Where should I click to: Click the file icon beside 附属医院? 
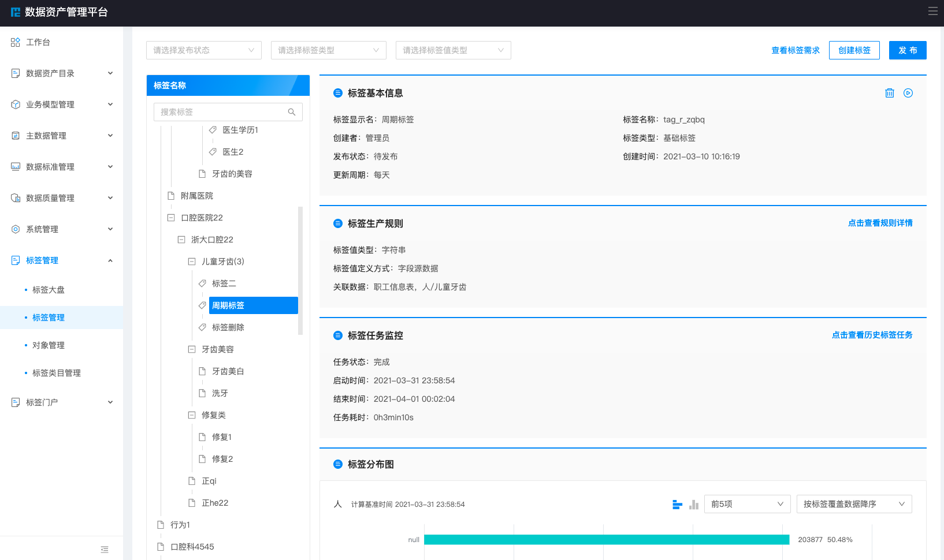[x=171, y=196]
